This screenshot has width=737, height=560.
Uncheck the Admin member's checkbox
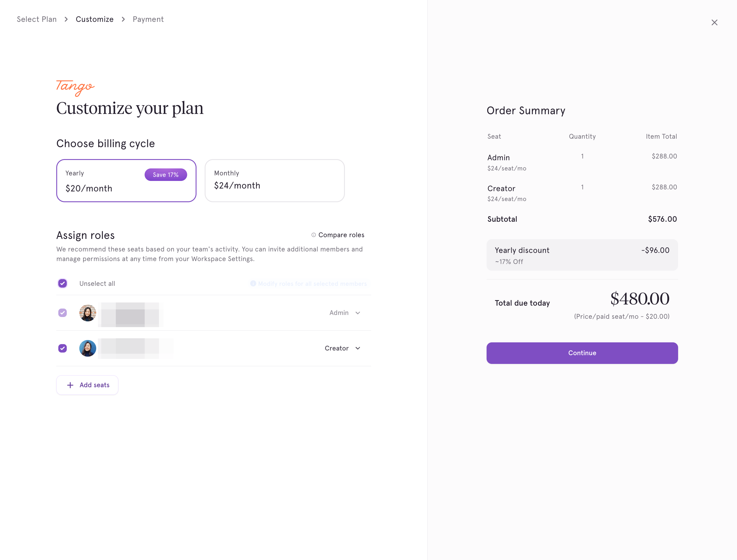click(x=62, y=313)
